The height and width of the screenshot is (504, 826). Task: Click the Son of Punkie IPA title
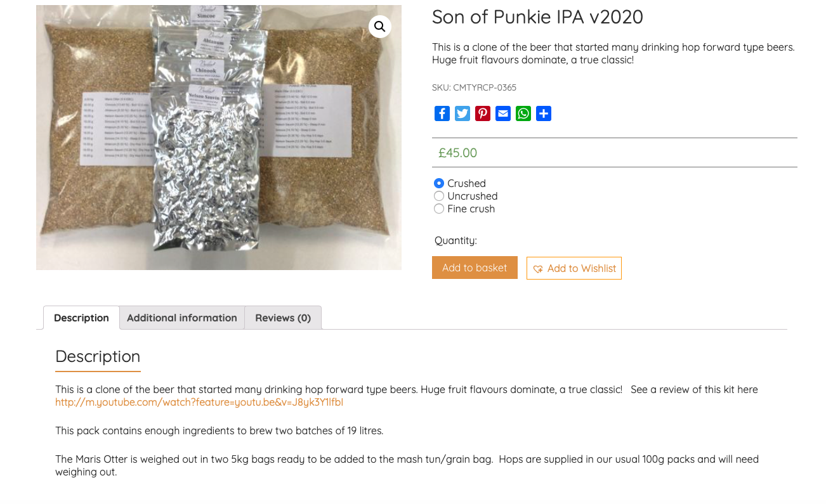(537, 17)
